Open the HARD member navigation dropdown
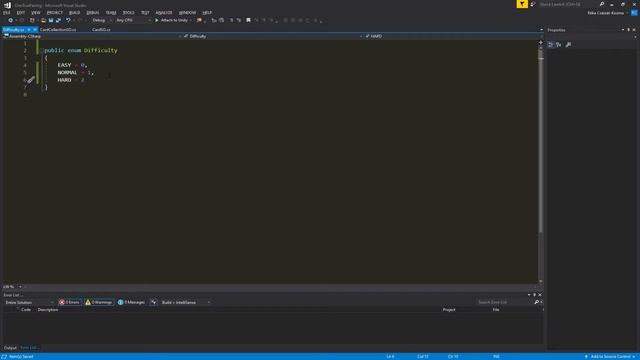This screenshot has height=360, width=640. tap(453, 36)
